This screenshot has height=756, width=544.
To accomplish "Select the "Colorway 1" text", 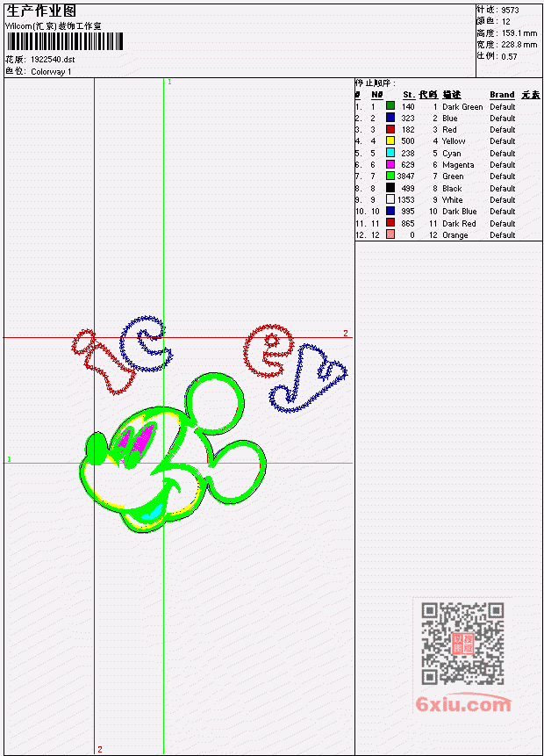I will (51, 72).
